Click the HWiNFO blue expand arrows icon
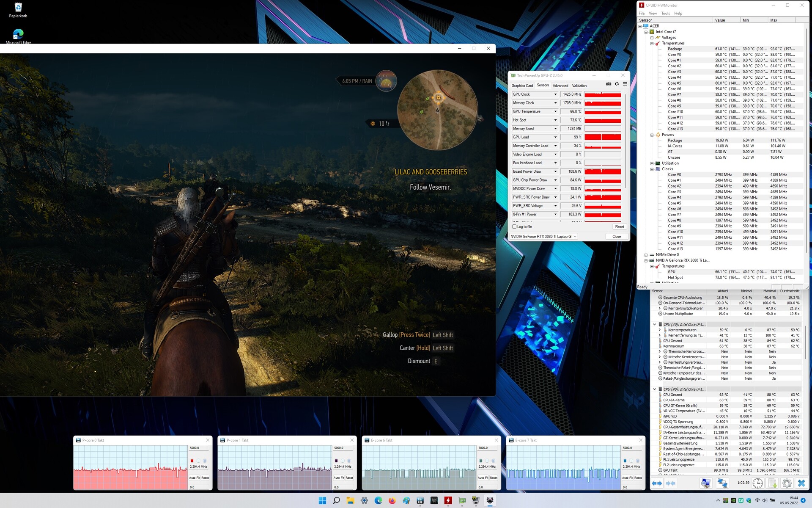This screenshot has width=812, height=508. (x=657, y=483)
